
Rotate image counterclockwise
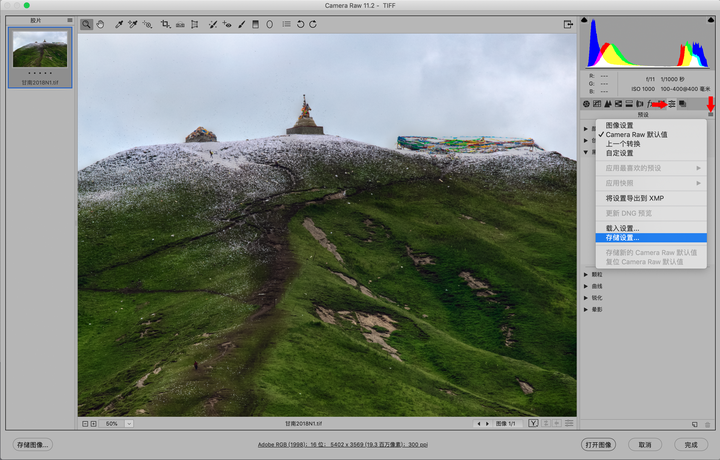[300, 24]
